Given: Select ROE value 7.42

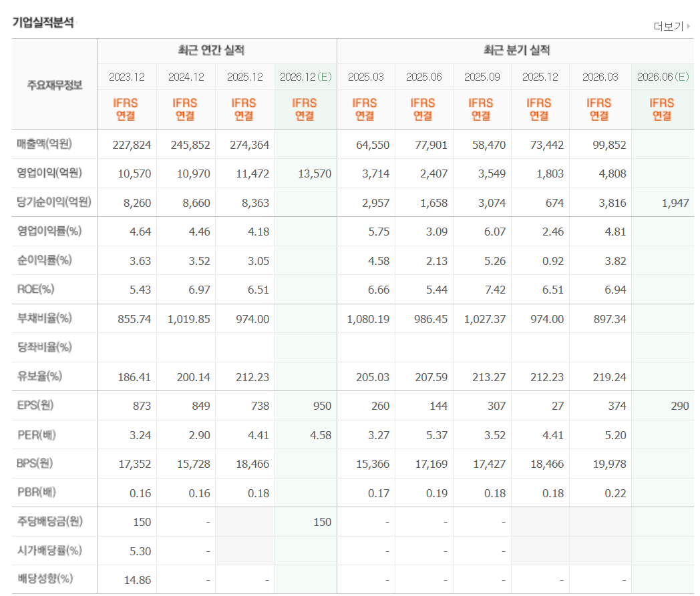Looking at the screenshot, I should 495,290.
